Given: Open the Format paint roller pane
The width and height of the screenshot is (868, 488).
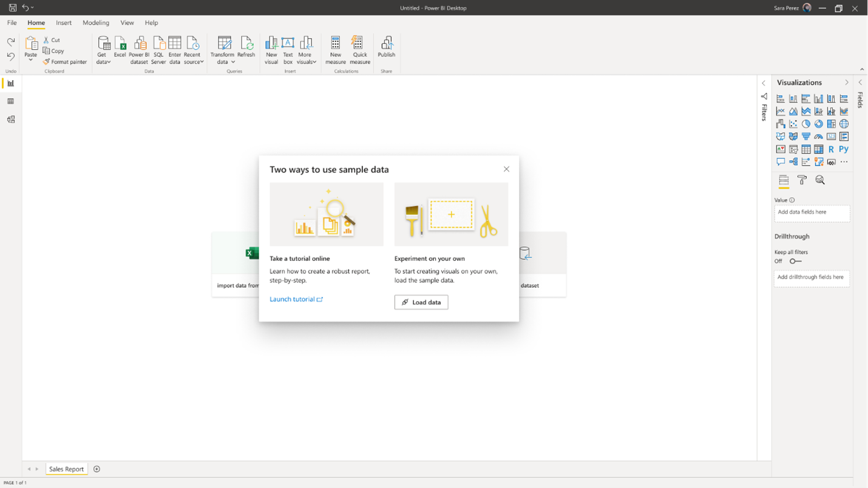Looking at the screenshot, I should 802,180.
